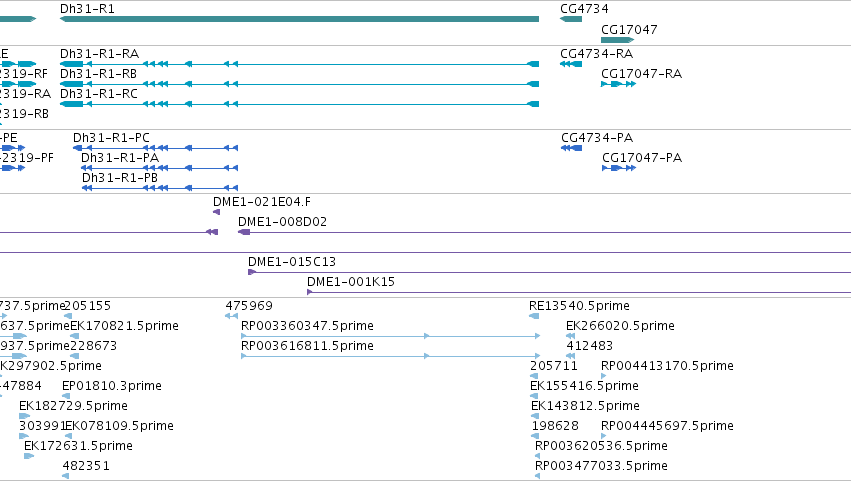Image resolution: width=851 pixels, height=481 pixels.
Task: Click the DME1-008D02 purple arrow glyph
Action: tap(244, 232)
